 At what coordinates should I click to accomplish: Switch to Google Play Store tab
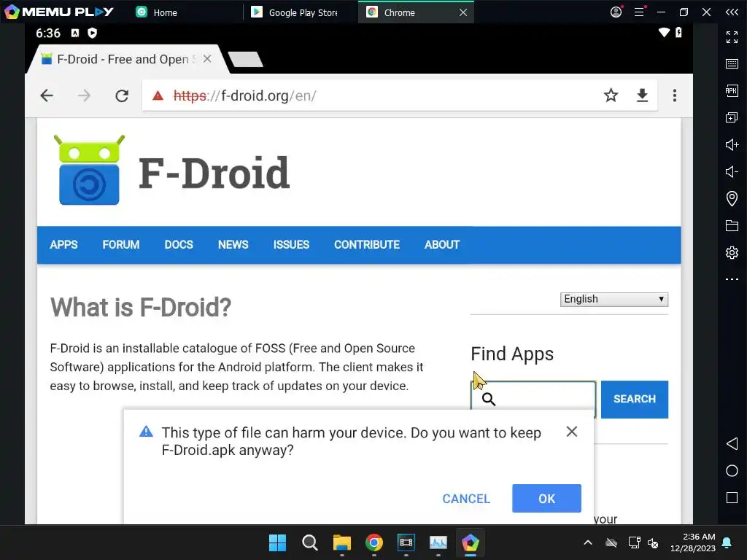point(295,12)
